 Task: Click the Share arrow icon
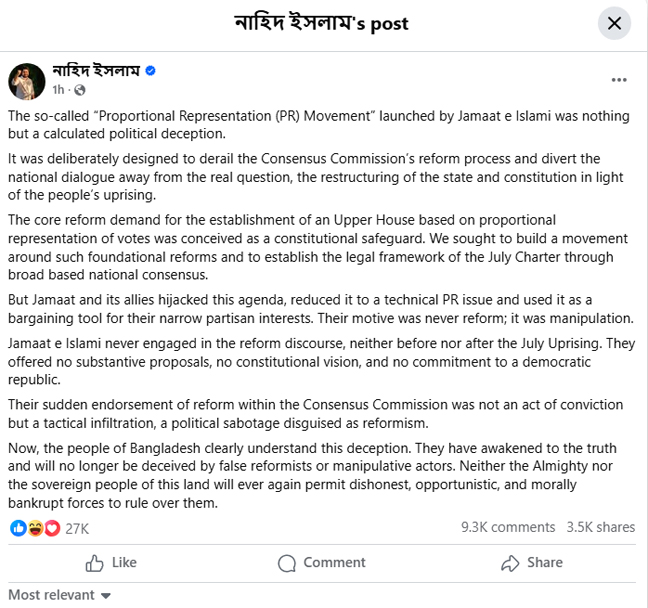point(510,562)
